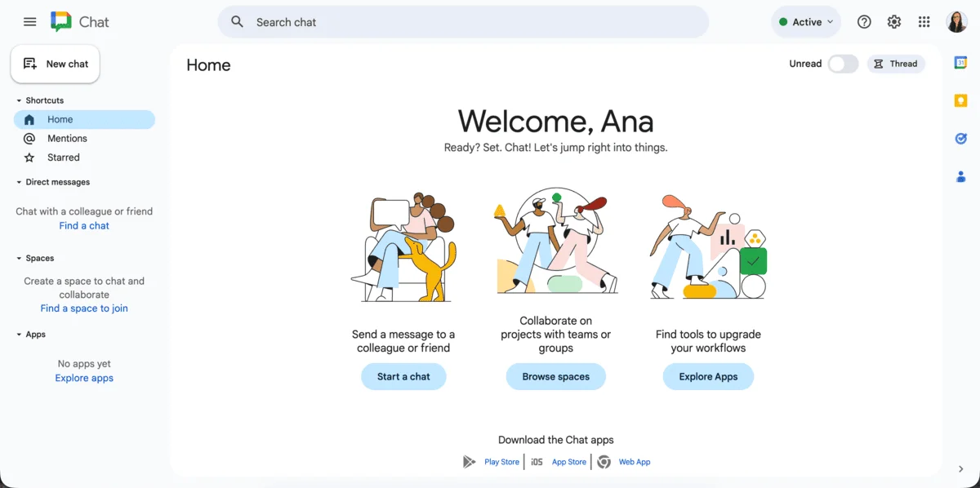Open Google Tasks from the side panel
The width and height of the screenshot is (980, 488).
960,138
